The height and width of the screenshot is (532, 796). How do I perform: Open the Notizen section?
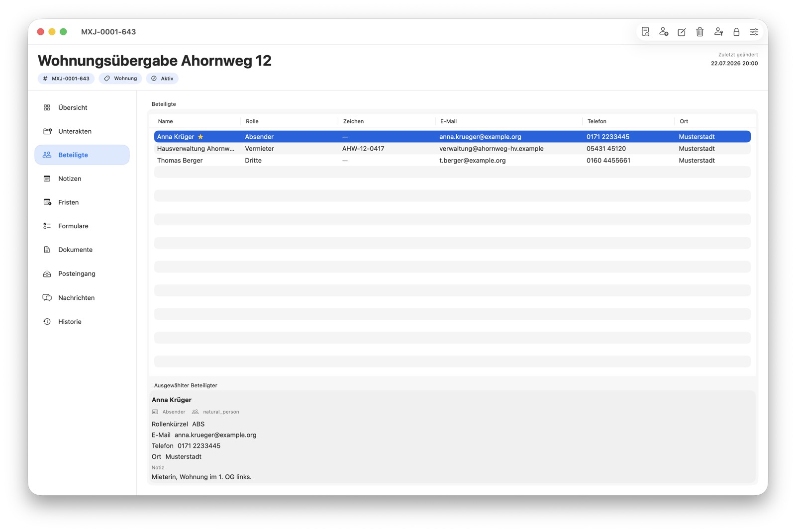pos(82,178)
